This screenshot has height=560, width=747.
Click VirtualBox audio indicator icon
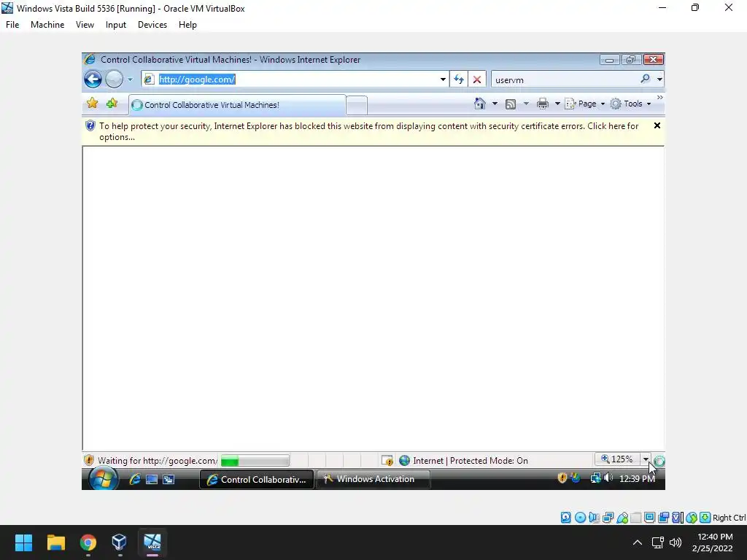(x=594, y=518)
